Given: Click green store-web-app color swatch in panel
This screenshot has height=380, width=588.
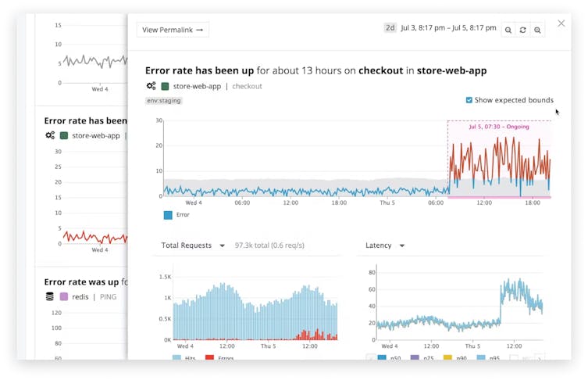Looking at the screenshot, I should pyautogui.click(x=166, y=86).
